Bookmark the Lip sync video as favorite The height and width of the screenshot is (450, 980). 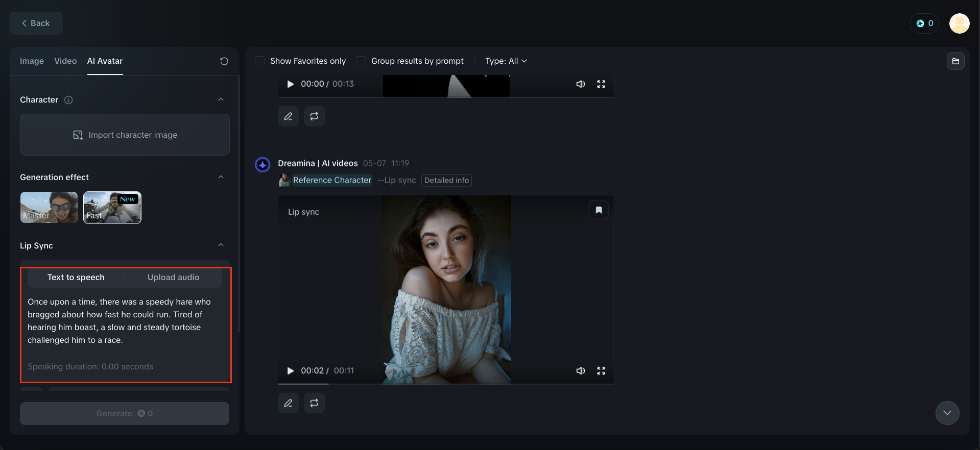click(599, 210)
